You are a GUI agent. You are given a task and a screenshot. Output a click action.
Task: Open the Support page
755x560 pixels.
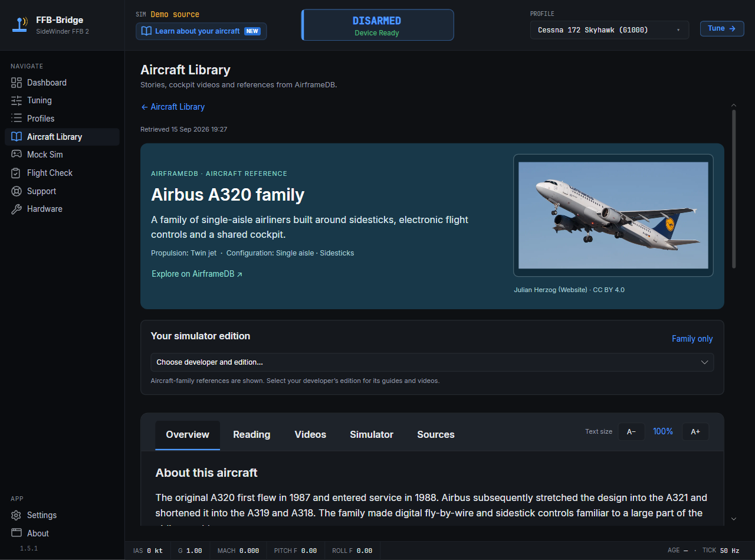(62, 191)
